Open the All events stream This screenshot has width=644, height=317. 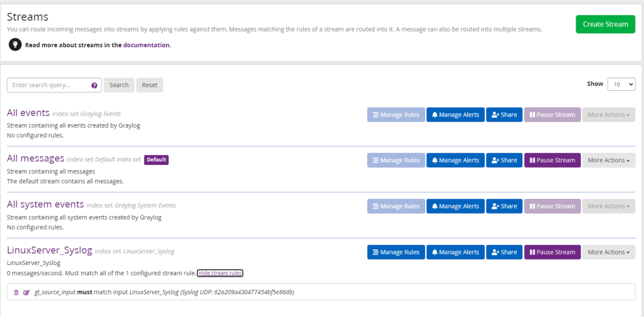click(x=29, y=113)
